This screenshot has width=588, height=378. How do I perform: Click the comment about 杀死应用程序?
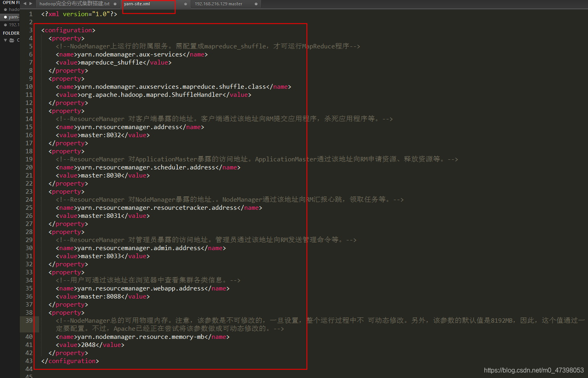pos(224,119)
